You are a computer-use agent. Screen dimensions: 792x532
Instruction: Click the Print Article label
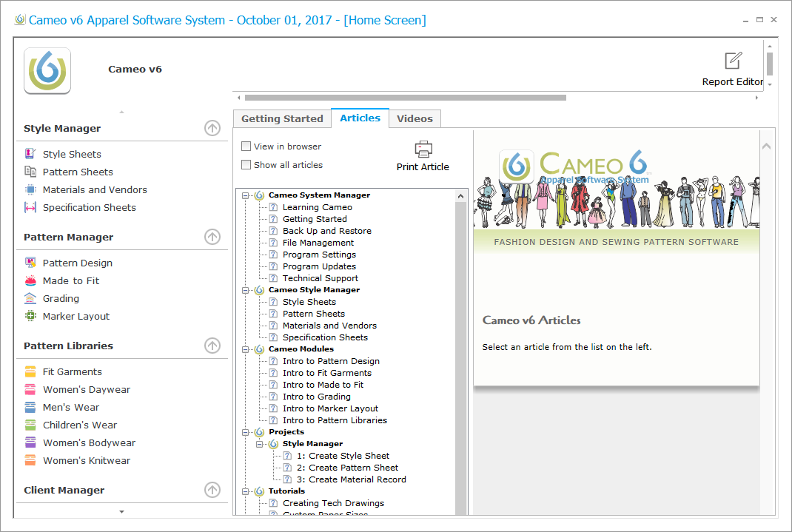(423, 166)
